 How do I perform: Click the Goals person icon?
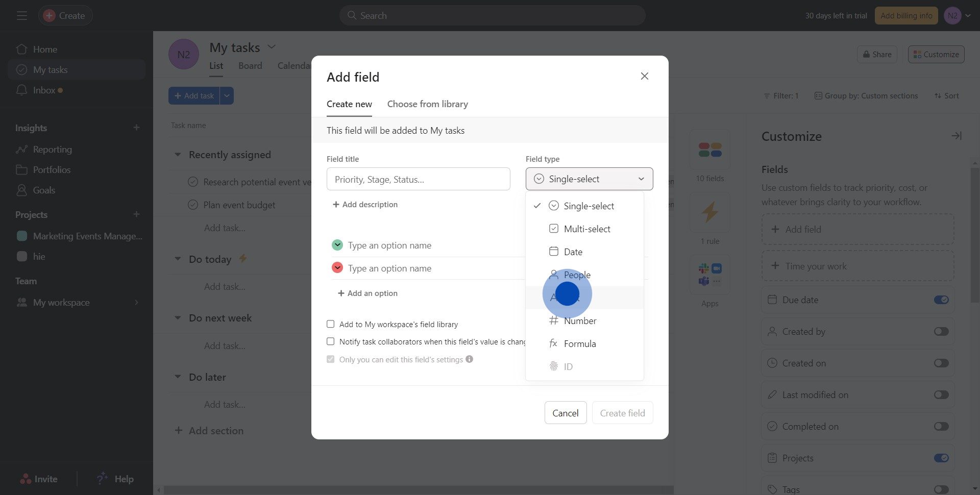point(21,190)
